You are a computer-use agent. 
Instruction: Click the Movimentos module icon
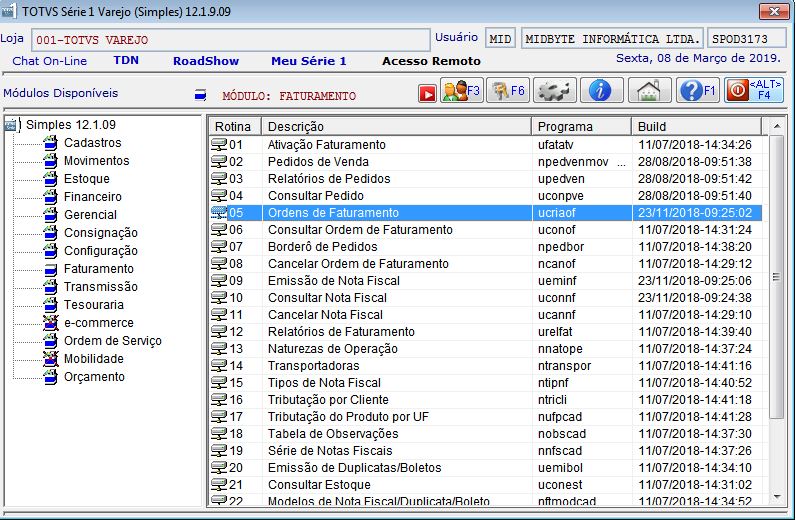coord(50,160)
